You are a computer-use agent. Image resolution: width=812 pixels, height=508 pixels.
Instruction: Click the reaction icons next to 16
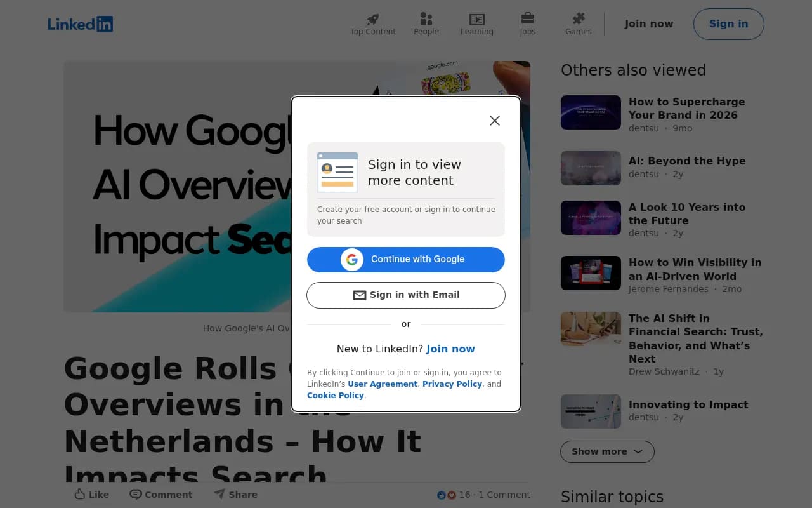point(447,495)
